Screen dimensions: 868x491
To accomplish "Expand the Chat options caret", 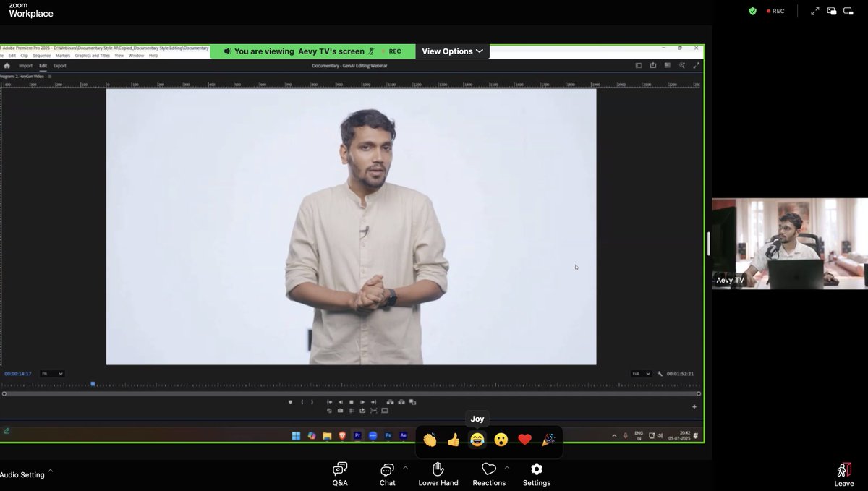I will tap(405, 468).
